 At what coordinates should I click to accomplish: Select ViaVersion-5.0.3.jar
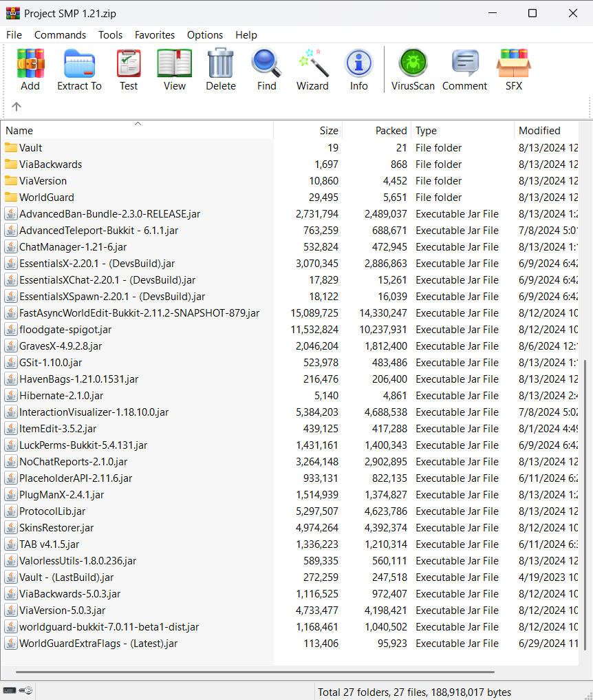pyautogui.click(x=62, y=611)
